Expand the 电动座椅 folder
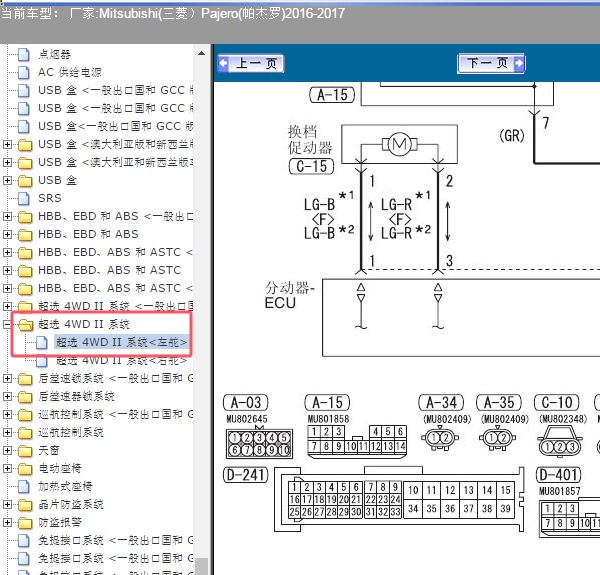This screenshot has width=600, height=575. tap(7, 468)
